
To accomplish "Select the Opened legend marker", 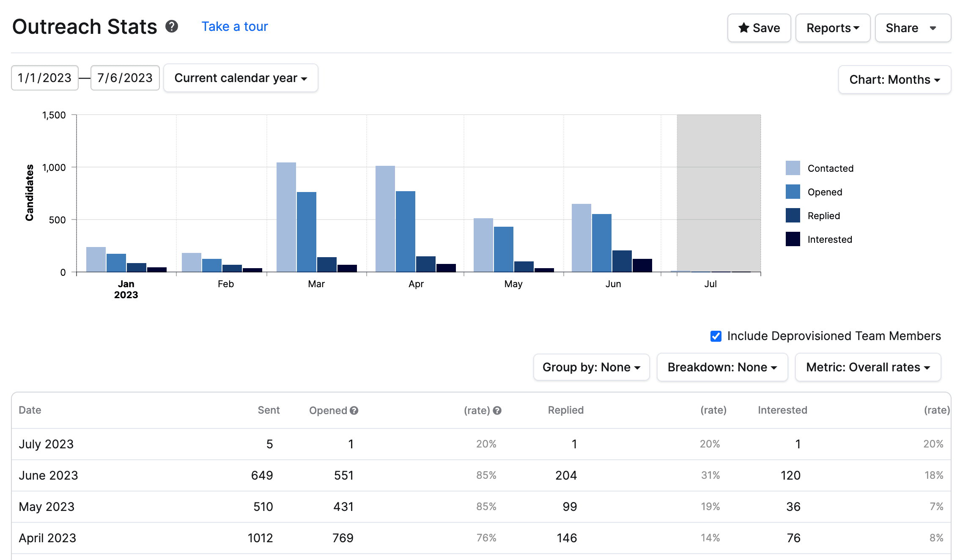I will pos(793,191).
